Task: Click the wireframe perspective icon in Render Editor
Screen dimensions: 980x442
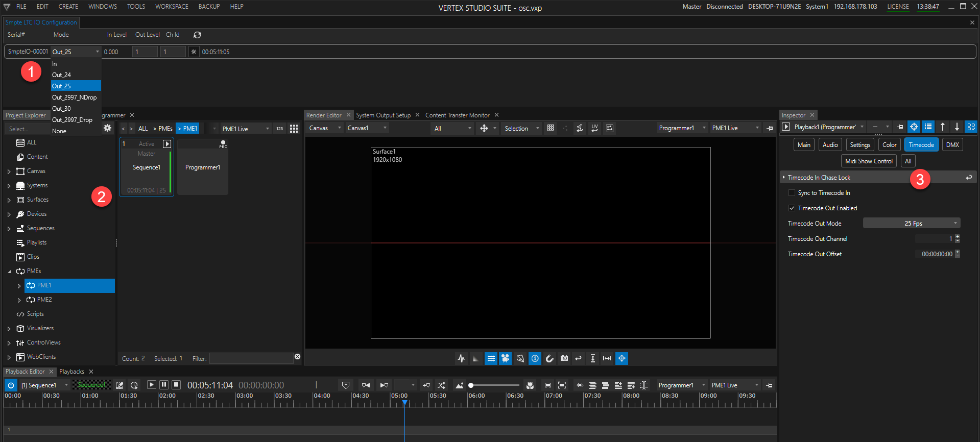Action: coord(520,358)
